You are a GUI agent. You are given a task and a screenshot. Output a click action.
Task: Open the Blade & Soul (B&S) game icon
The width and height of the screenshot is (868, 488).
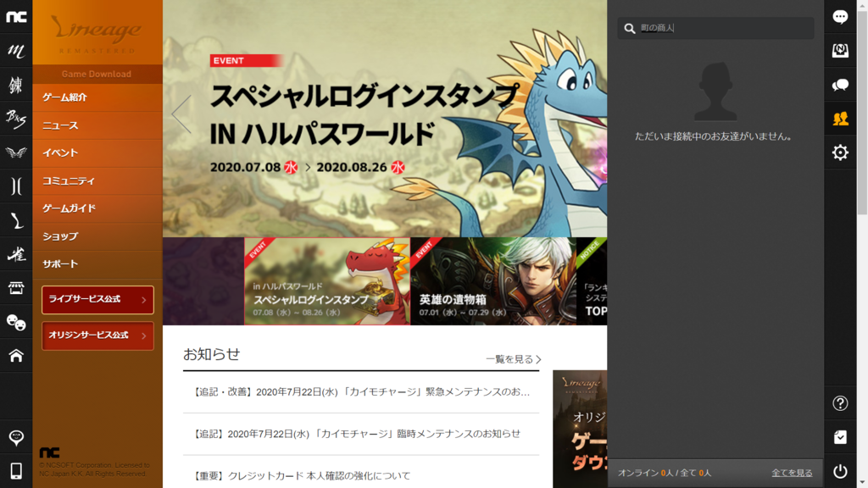click(x=16, y=119)
